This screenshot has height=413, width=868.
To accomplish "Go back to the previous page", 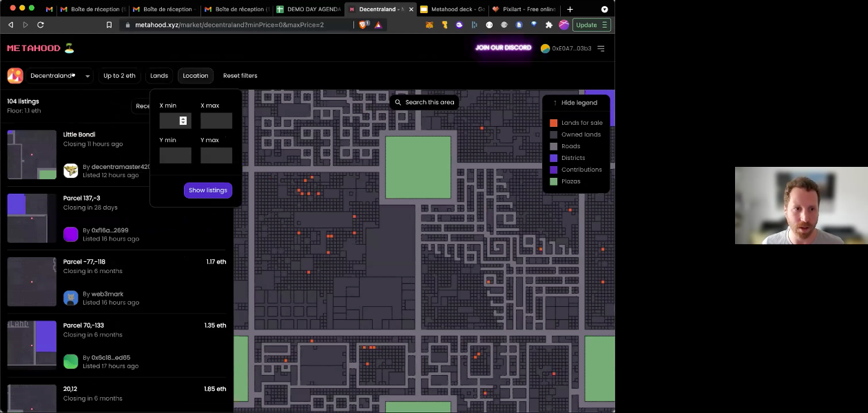I will click(x=11, y=25).
